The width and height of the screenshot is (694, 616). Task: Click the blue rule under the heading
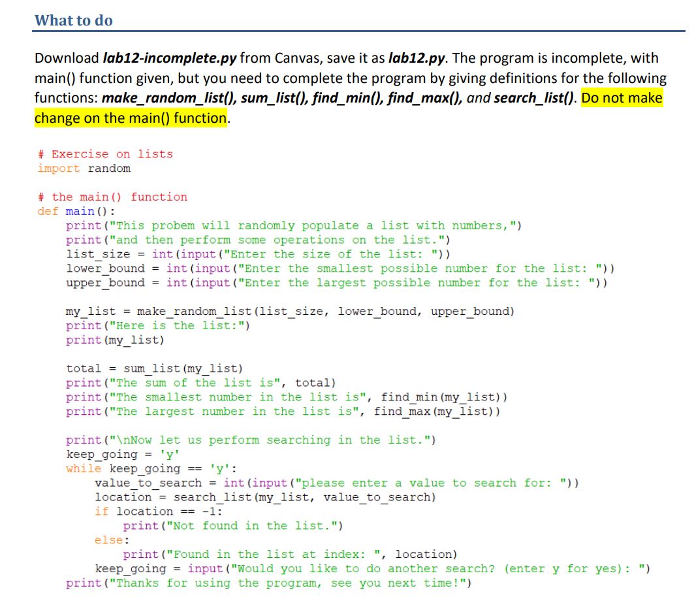pyautogui.click(x=346, y=31)
